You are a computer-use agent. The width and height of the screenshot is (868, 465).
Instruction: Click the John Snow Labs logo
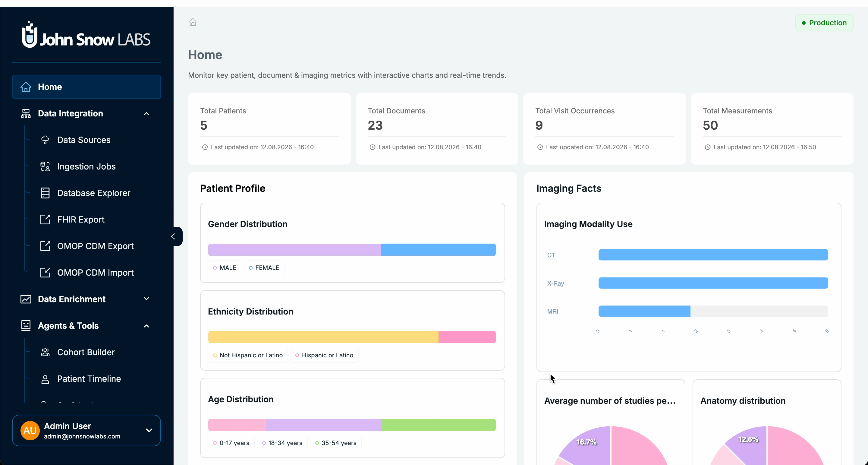click(86, 35)
